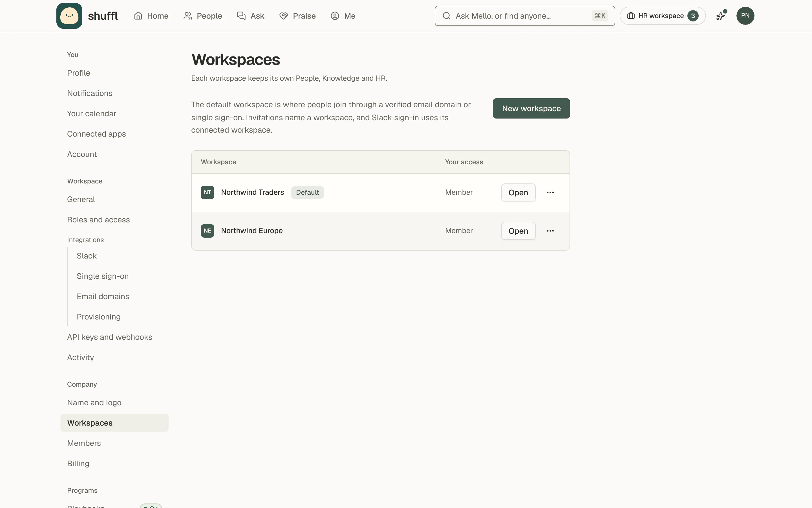Click the Your access column header
This screenshot has height=508, width=812.
[464, 162]
